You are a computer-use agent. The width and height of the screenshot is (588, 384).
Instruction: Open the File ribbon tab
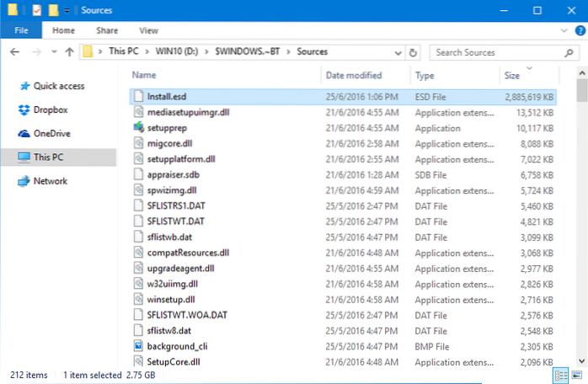[x=21, y=30]
